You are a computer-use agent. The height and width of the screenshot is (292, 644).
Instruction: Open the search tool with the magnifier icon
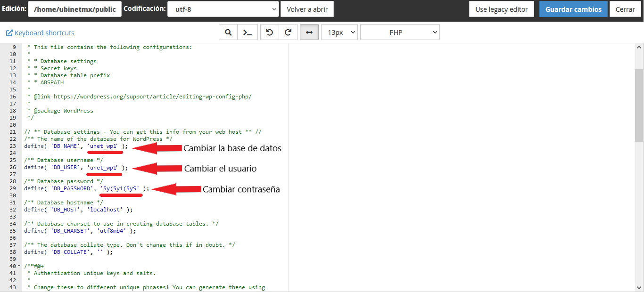pos(228,32)
